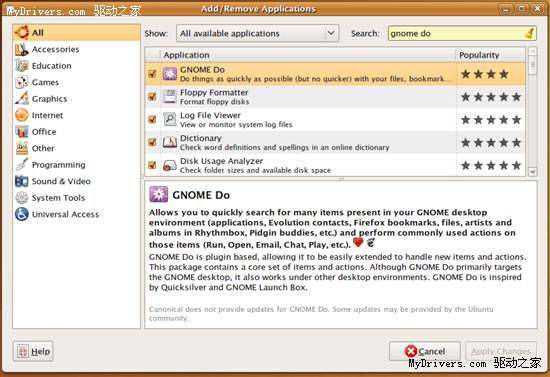Click the Graphics category icon
550x377 pixels.
(x=21, y=99)
